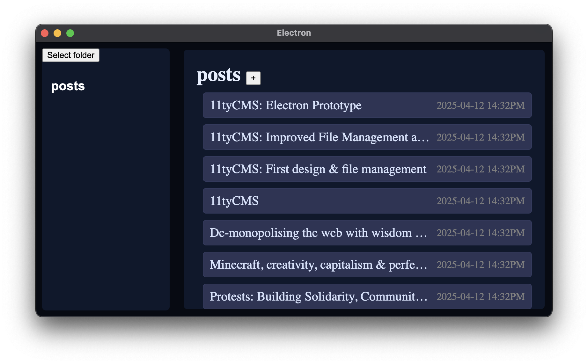
Task: Close the Electron window with red button
Action: [x=45, y=33]
